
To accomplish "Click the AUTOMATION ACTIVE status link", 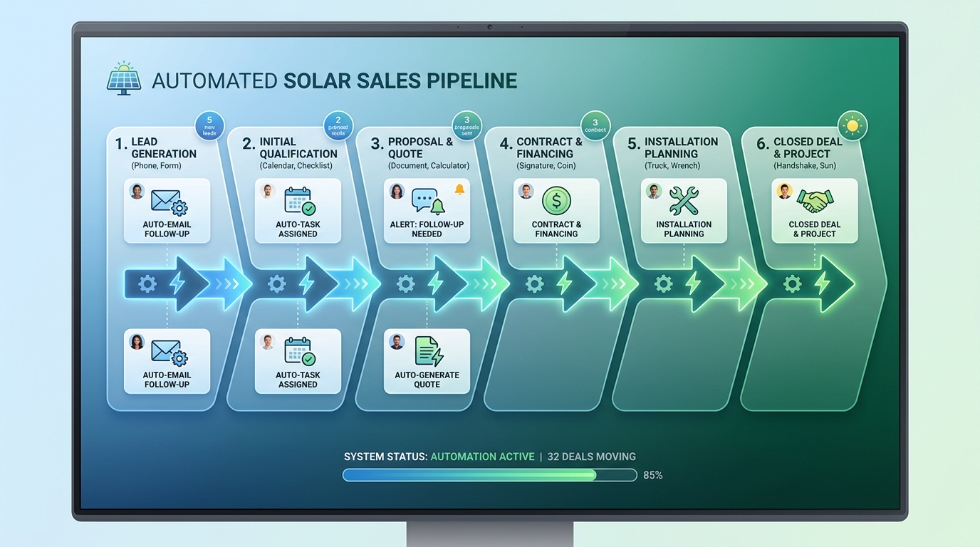I will coord(483,457).
